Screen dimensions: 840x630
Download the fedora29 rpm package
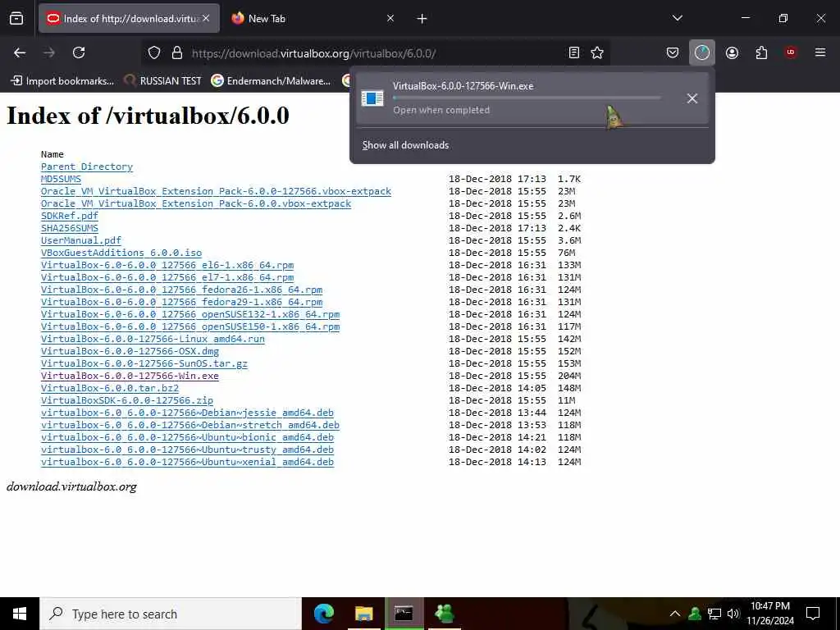tap(181, 302)
